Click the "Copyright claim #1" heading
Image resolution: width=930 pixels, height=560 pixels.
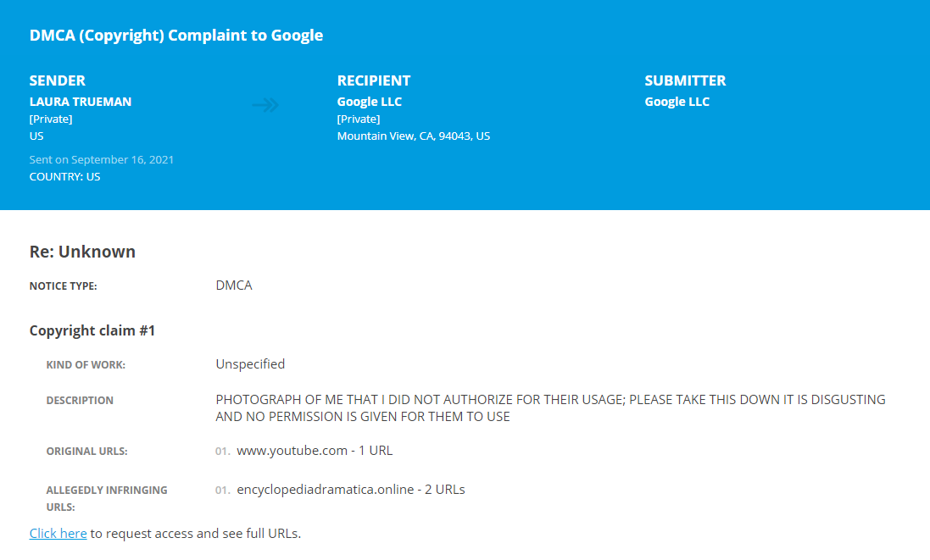92,330
